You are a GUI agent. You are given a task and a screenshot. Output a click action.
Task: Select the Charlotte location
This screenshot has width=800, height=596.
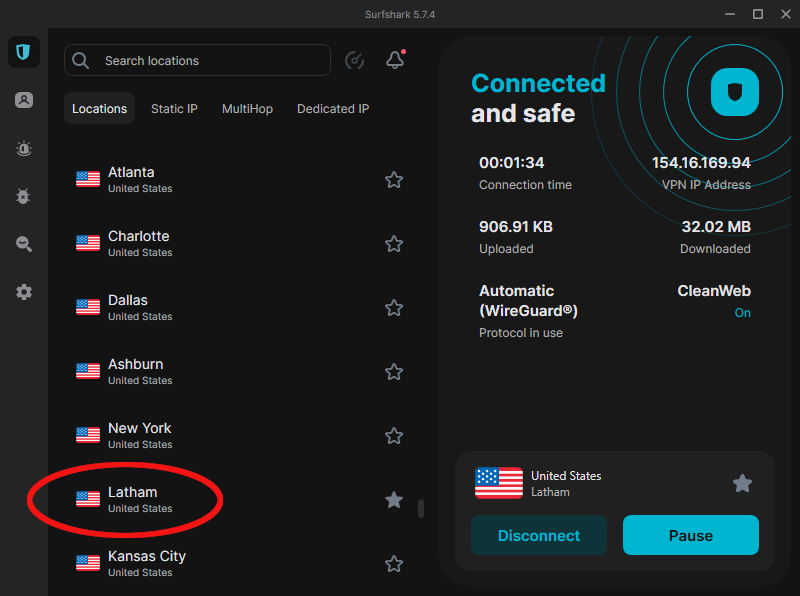[240, 243]
